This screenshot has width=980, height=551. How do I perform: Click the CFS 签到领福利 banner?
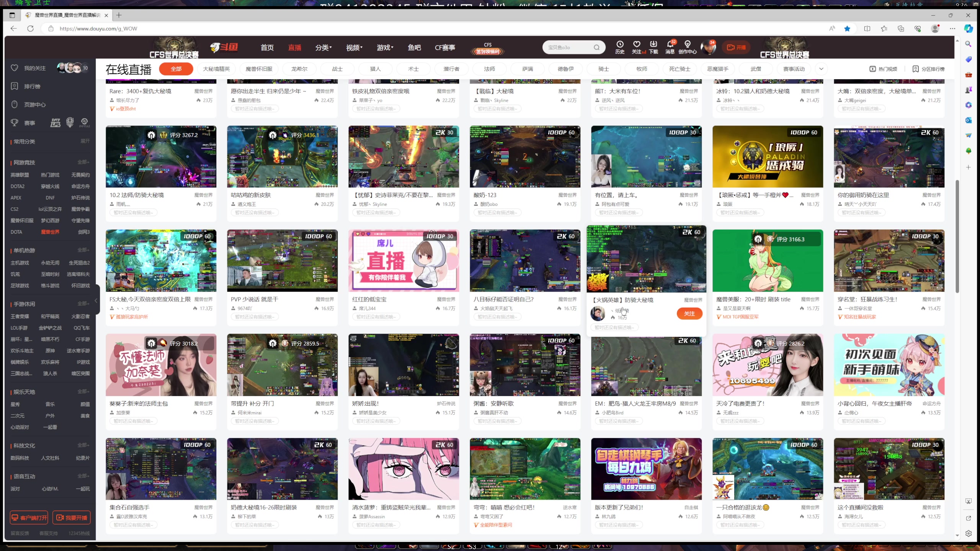tap(488, 48)
